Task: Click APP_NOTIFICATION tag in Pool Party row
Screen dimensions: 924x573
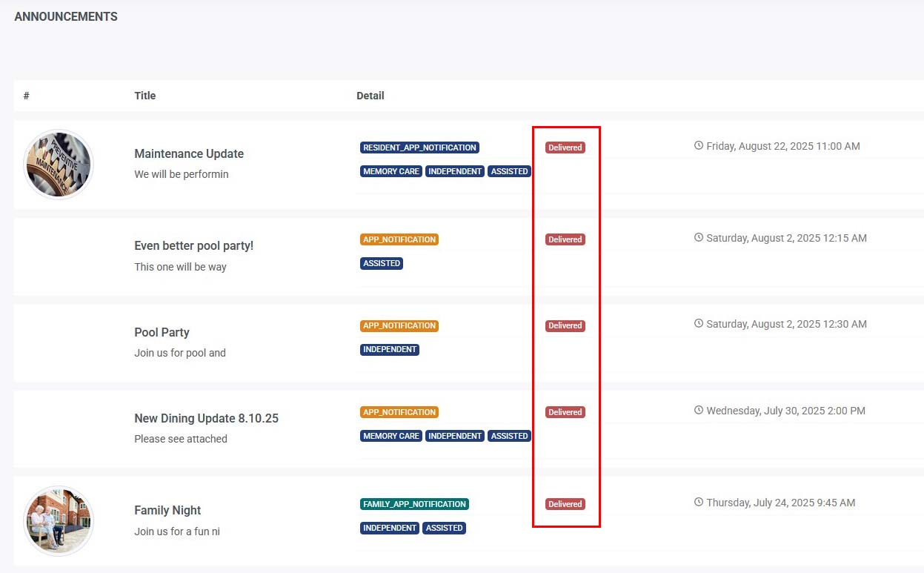Action: tap(399, 325)
